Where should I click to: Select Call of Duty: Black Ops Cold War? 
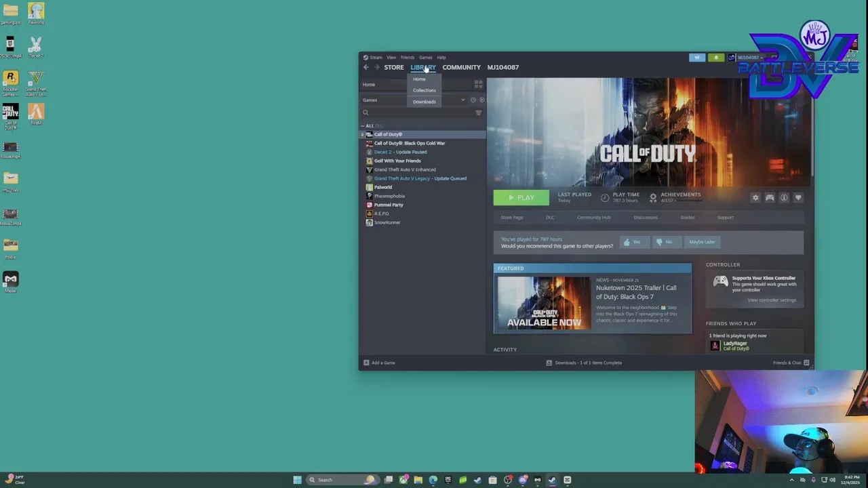click(x=410, y=143)
